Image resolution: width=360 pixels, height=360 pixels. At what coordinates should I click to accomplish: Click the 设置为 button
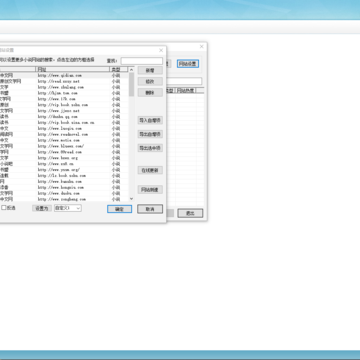[42, 208]
